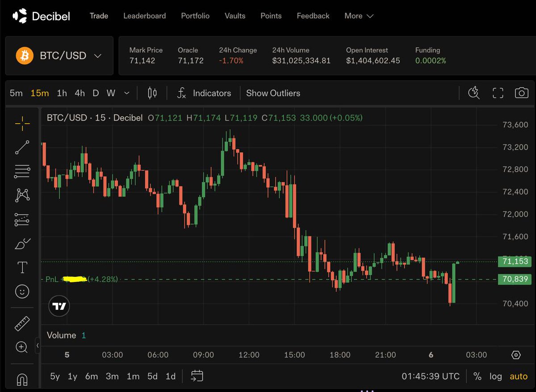Click the Mark Price 71,142 value

(x=142, y=61)
